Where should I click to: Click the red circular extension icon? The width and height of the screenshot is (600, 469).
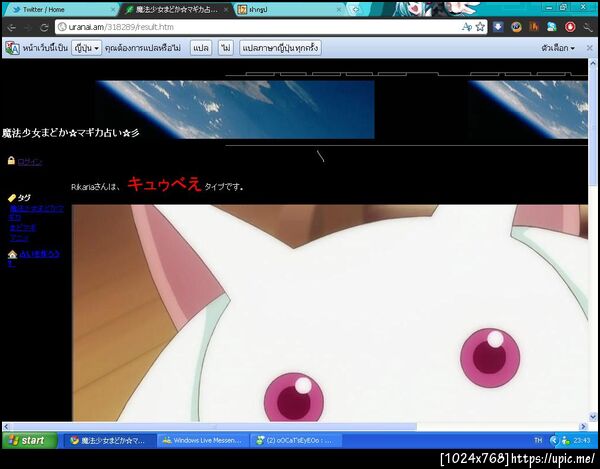click(x=570, y=27)
